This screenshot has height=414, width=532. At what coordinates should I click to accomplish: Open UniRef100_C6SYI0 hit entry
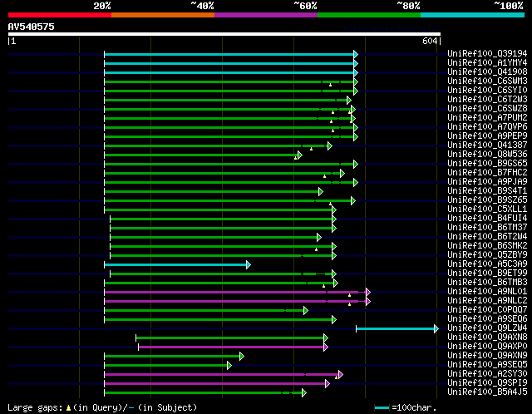click(487, 91)
